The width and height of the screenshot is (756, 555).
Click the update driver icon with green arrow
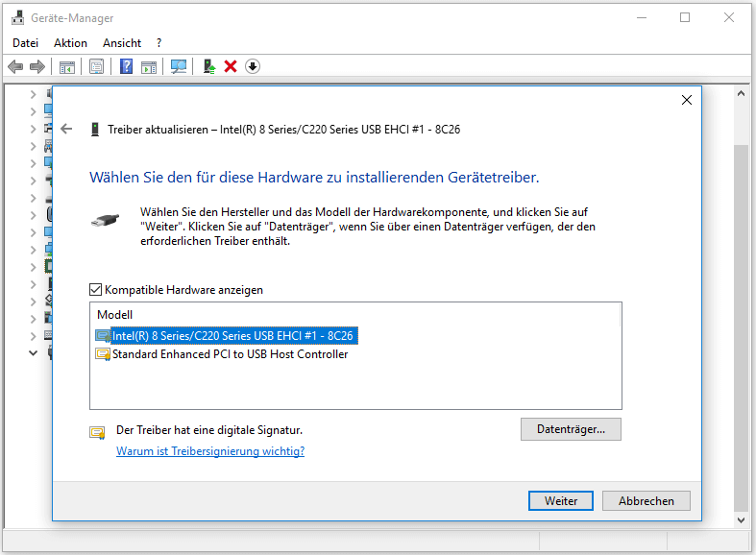pyautogui.click(x=208, y=66)
